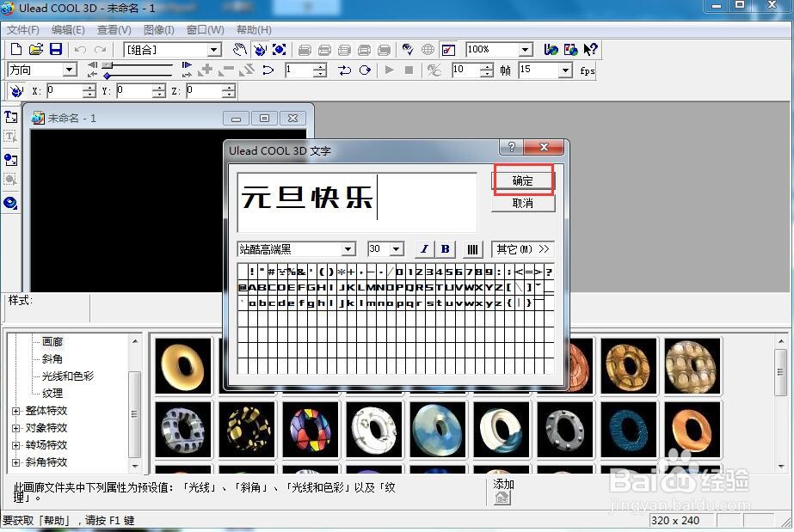Select the Move object hand tool
The image size is (794, 532).
pyautogui.click(x=239, y=50)
